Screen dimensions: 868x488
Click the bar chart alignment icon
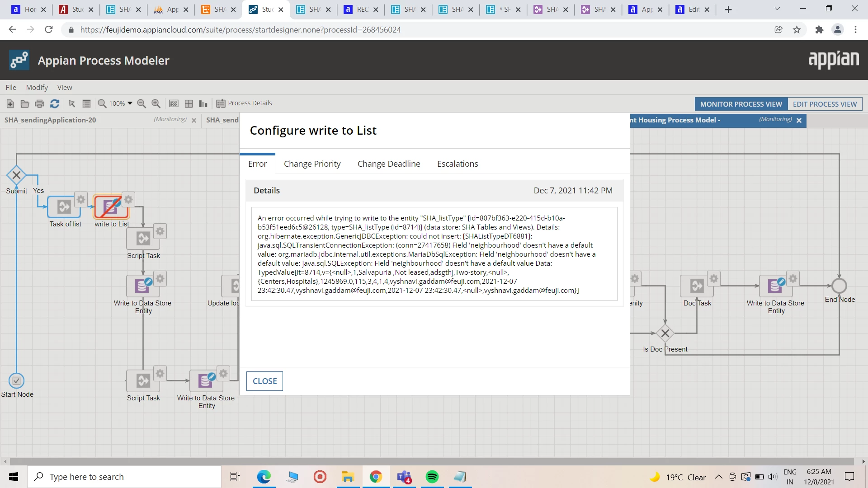coord(203,103)
